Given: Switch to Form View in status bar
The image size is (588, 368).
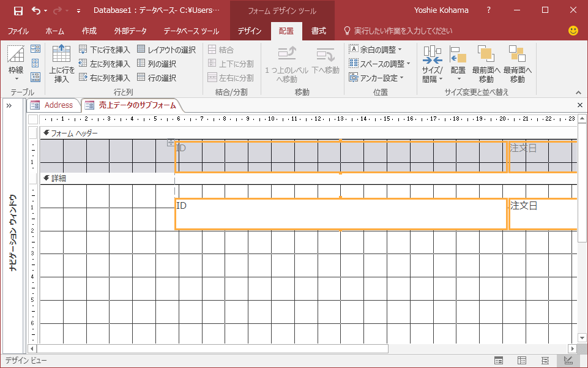Looking at the screenshot, I should (499, 361).
